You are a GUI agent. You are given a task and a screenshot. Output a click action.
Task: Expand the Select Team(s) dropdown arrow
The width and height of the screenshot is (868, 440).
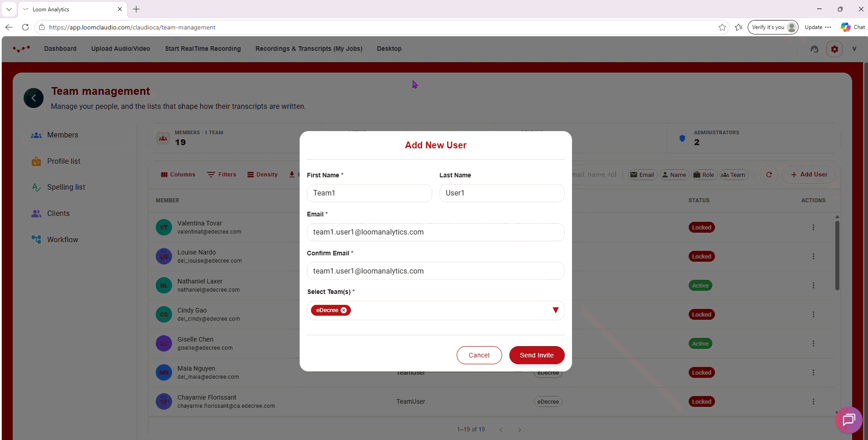click(x=555, y=310)
